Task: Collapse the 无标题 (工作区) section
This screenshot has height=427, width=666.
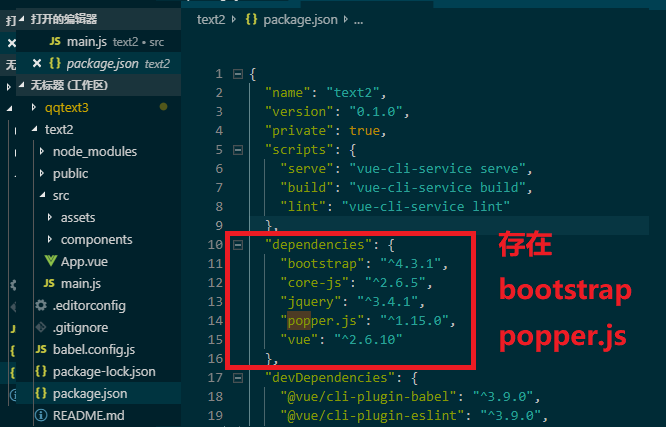Action: tap(99, 85)
